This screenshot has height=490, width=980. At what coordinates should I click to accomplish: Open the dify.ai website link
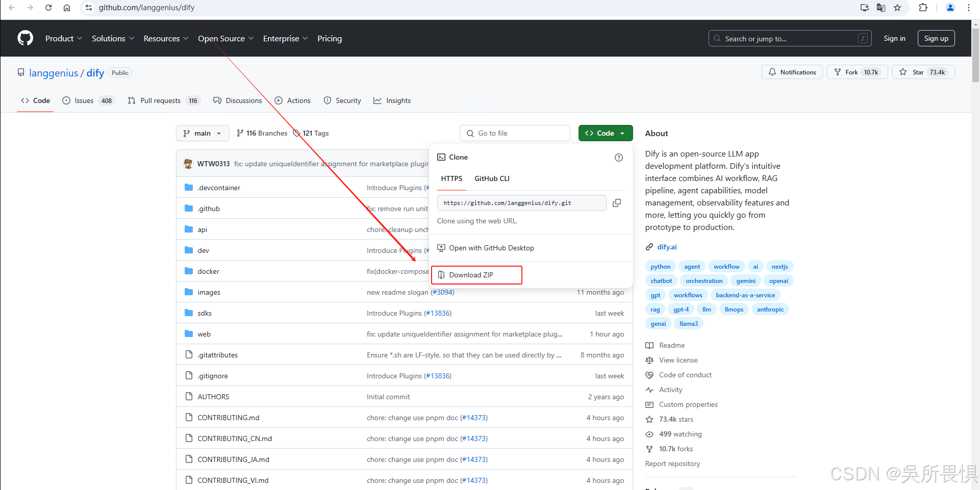tap(667, 247)
